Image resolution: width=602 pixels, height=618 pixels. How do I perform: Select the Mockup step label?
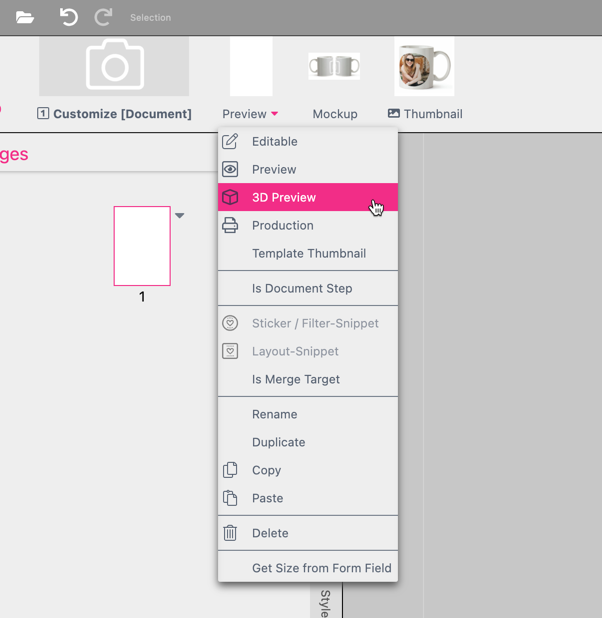pyautogui.click(x=335, y=114)
